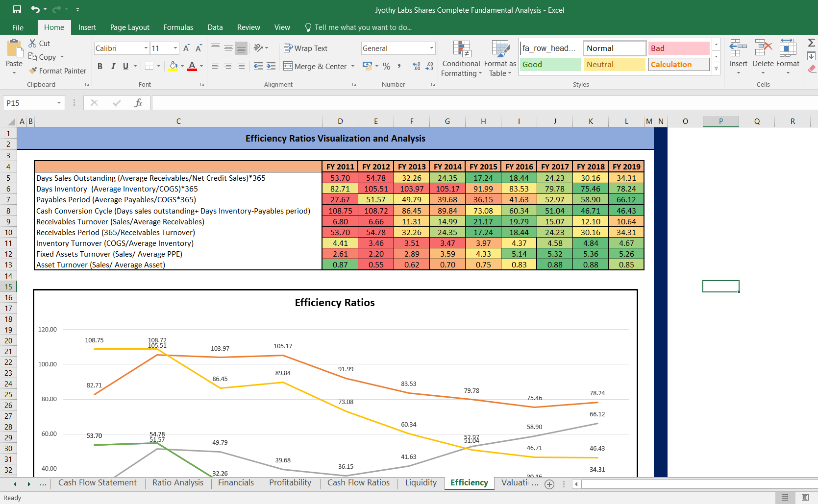Increase the font size
Image resolution: width=818 pixels, height=504 pixels.
[186, 48]
